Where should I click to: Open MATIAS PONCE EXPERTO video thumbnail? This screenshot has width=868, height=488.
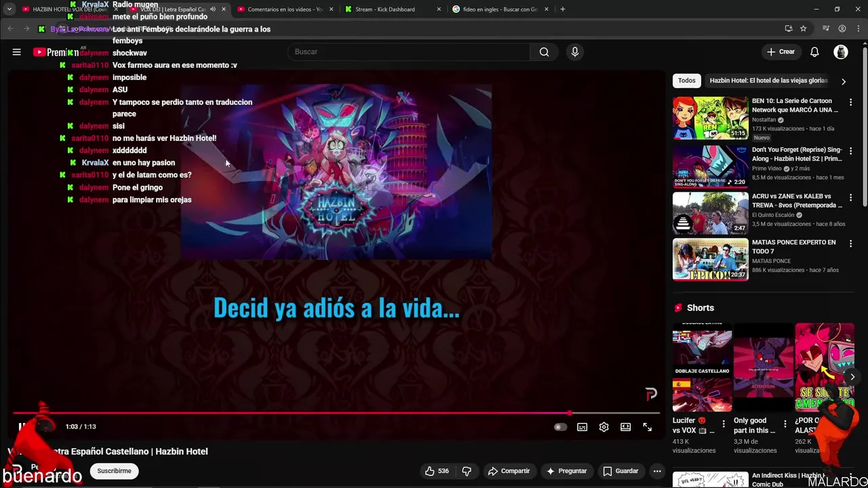[x=710, y=259]
